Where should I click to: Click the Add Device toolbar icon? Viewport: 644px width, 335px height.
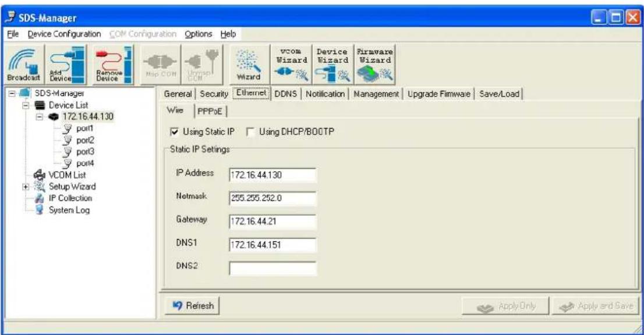pos(66,65)
